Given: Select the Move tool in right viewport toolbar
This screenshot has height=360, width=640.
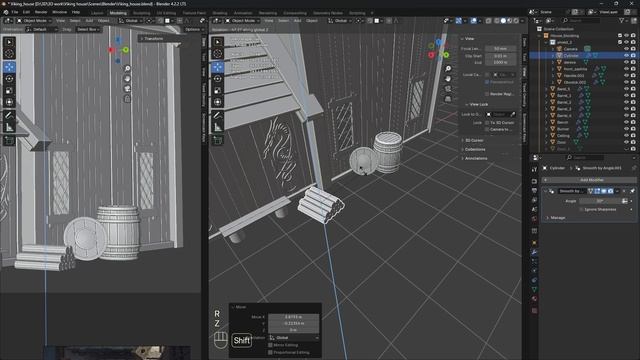Looking at the screenshot, I should click(x=218, y=67).
